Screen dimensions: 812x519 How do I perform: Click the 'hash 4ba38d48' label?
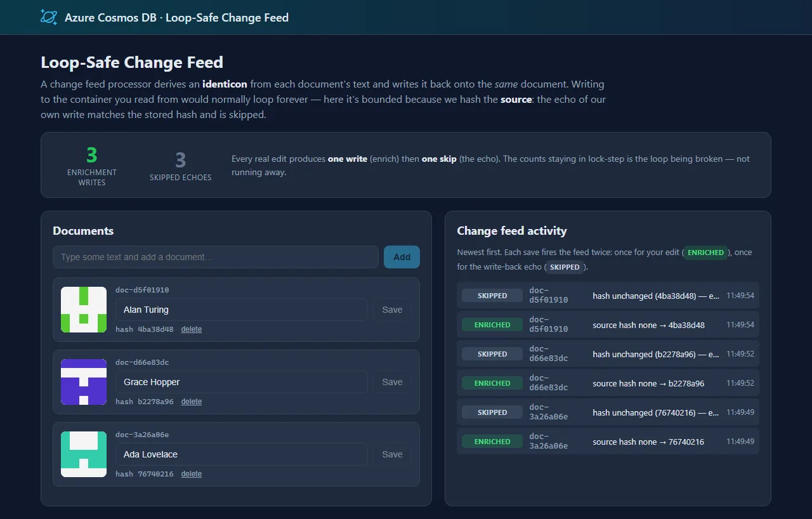[x=145, y=329]
